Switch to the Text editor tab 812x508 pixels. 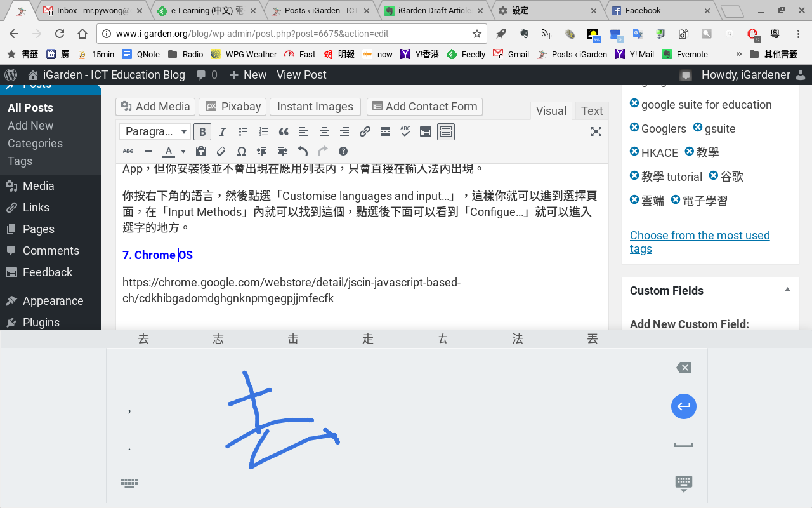point(591,110)
